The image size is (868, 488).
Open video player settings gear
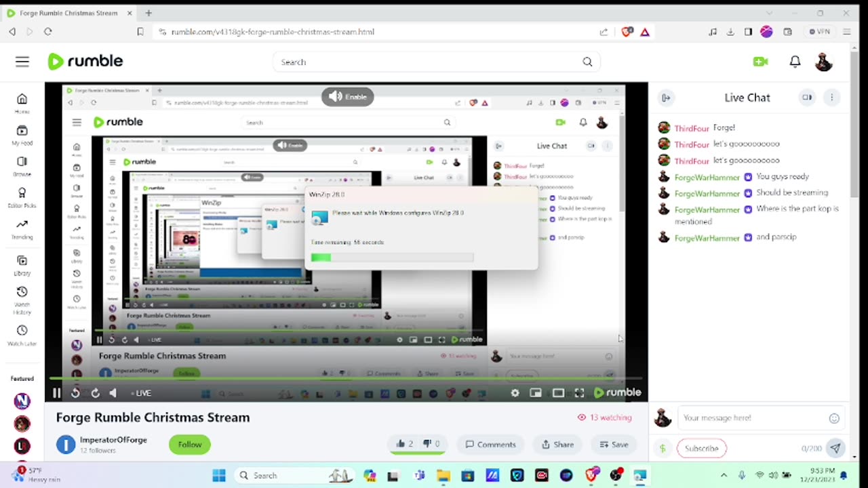click(515, 392)
